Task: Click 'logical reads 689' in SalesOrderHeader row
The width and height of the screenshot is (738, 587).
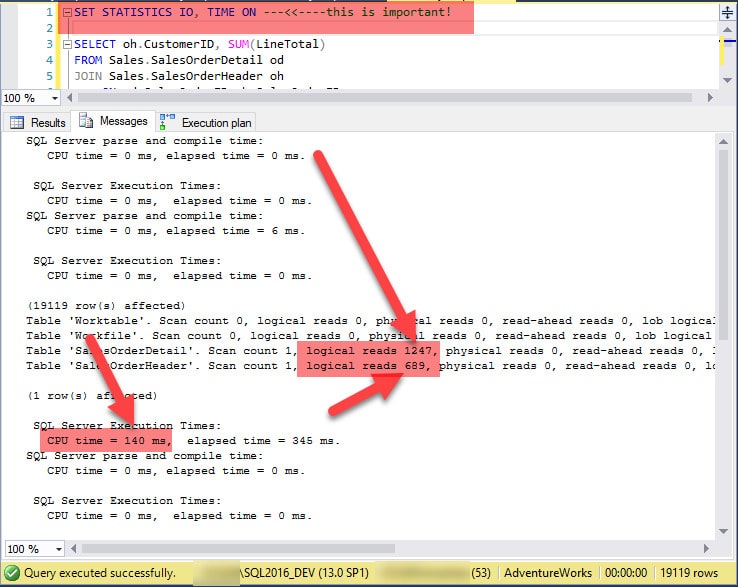Action: point(365,366)
